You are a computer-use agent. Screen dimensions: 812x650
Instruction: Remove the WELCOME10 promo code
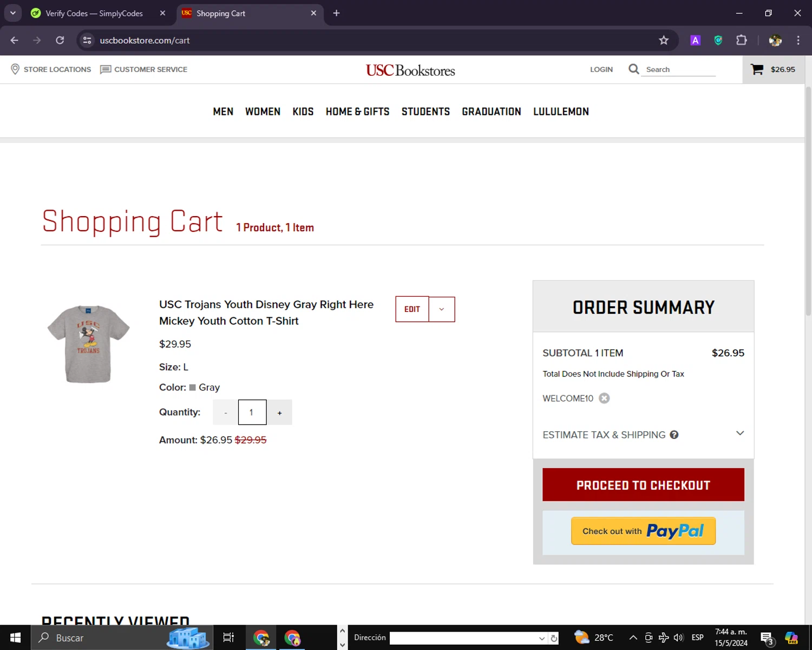coord(604,398)
